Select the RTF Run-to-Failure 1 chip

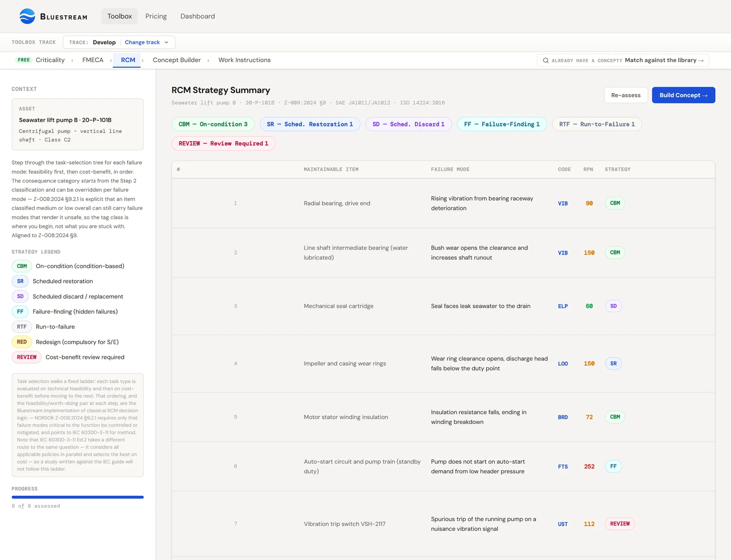(596, 124)
